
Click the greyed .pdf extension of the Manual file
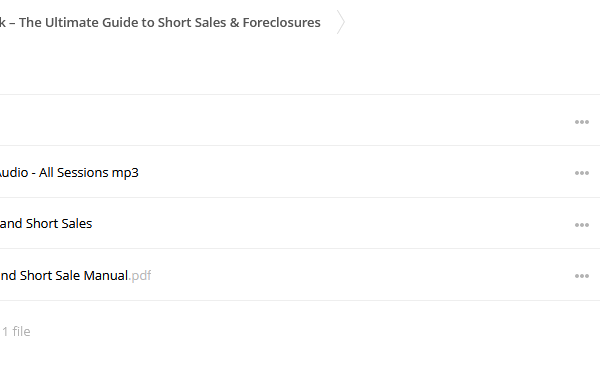(140, 276)
